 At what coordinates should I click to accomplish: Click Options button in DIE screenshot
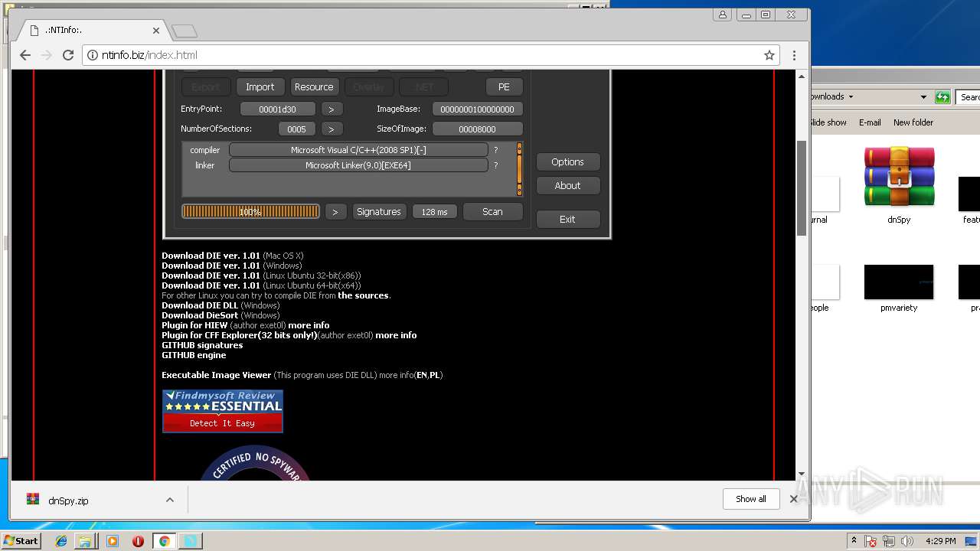point(567,161)
